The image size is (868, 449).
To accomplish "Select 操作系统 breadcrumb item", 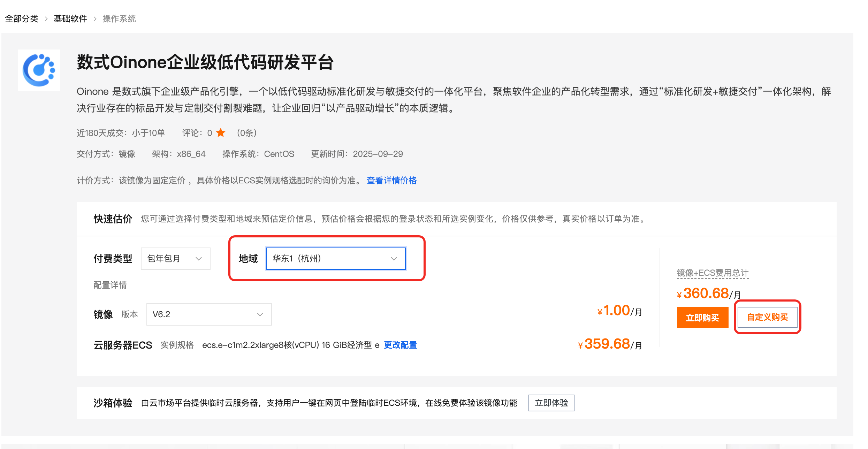I will [x=119, y=19].
